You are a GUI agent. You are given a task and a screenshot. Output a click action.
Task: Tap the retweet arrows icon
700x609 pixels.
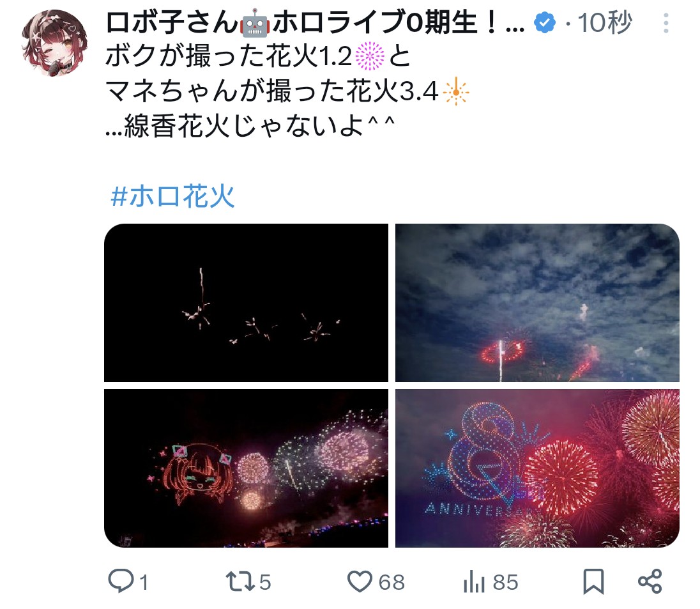tap(240, 582)
